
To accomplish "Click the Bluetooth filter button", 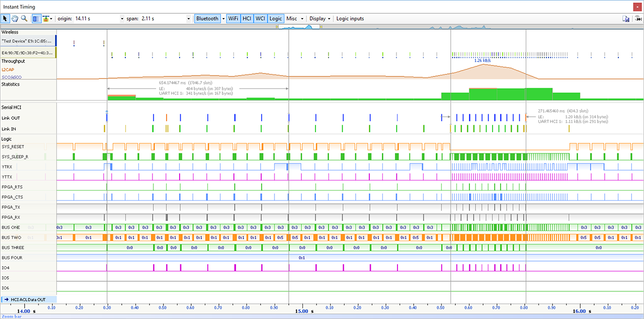I will click(x=207, y=19).
